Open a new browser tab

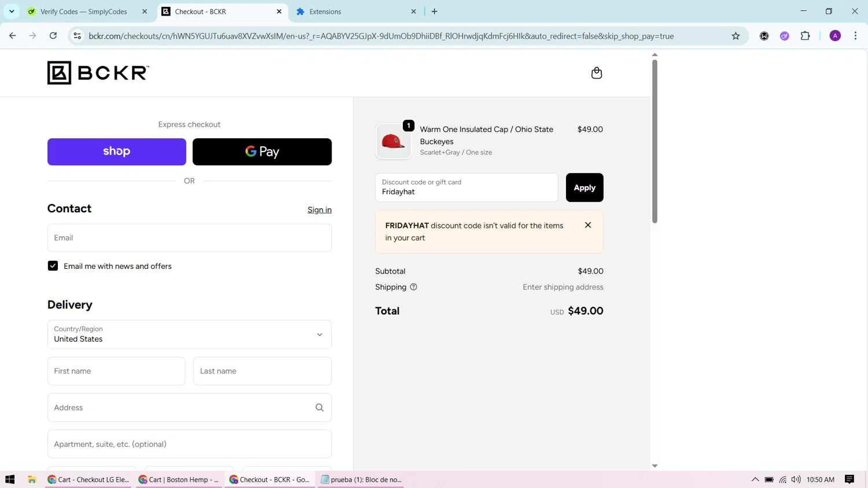tap(435, 12)
